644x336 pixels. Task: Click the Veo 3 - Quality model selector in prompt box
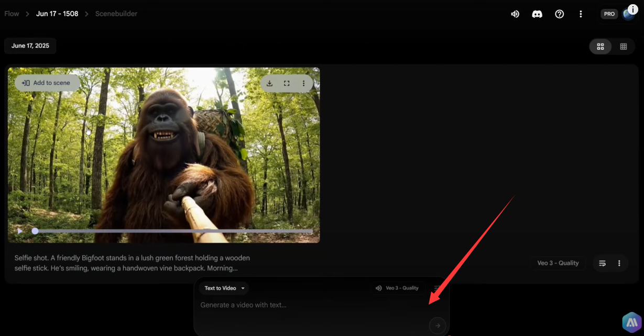pos(397,288)
